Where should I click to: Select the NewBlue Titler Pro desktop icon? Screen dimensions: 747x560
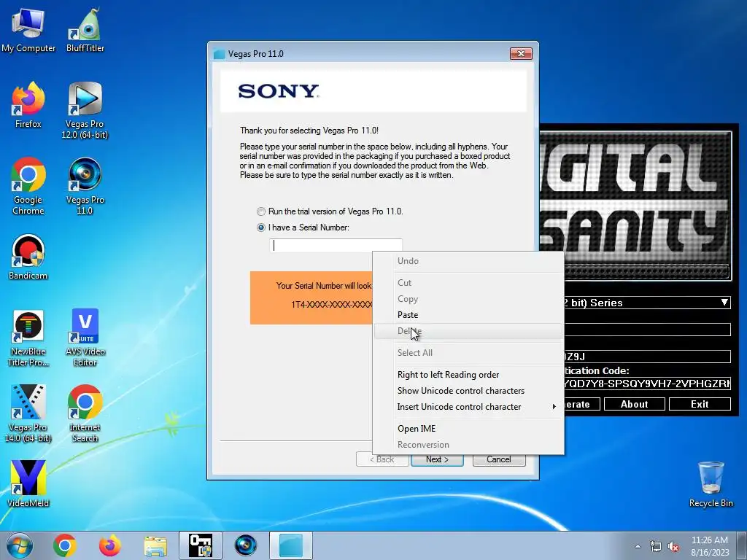(x=28, y=338)
